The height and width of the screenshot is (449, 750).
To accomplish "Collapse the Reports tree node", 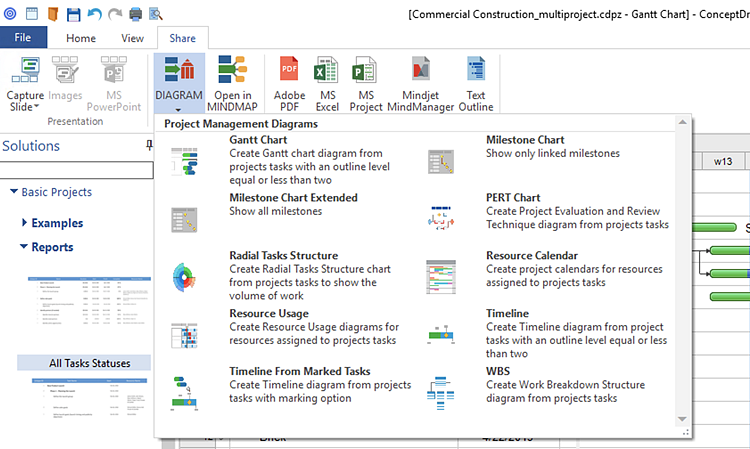I will (x=23, y=247).
